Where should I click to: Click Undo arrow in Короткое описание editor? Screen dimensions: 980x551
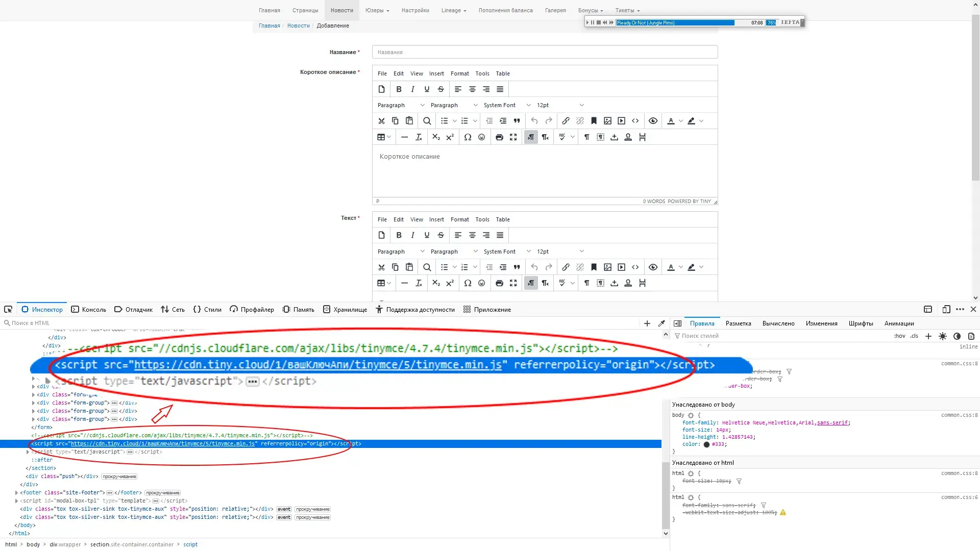(x=534, y=121)
